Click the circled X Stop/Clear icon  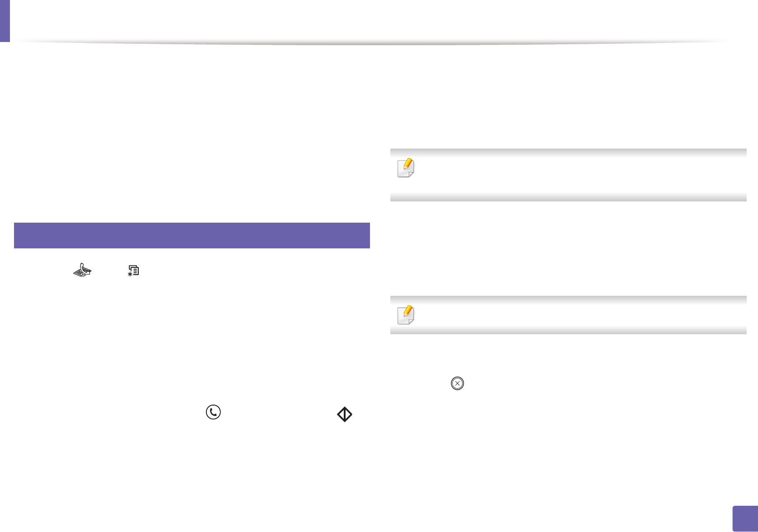457,383
